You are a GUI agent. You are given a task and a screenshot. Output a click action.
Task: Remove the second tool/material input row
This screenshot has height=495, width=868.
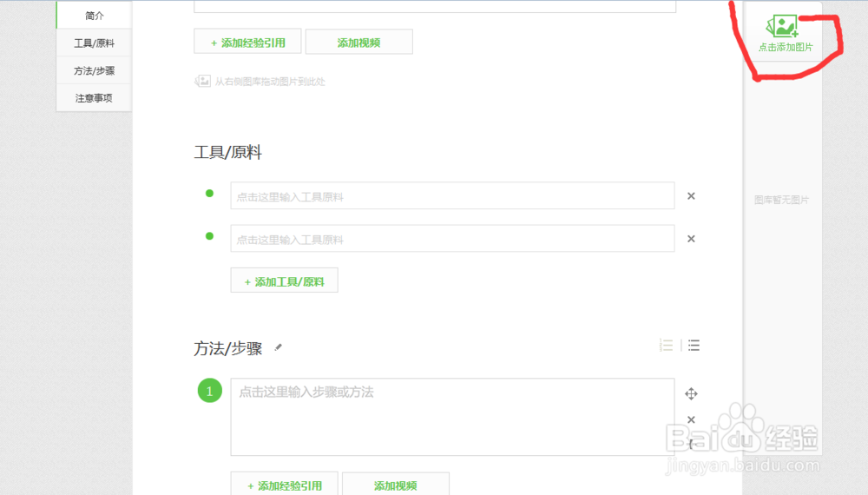click(691, 239)
